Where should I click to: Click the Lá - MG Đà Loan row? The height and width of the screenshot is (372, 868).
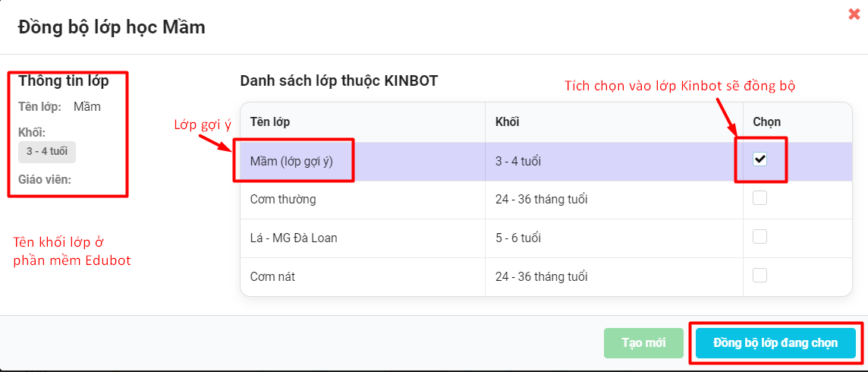click(294, 238)
